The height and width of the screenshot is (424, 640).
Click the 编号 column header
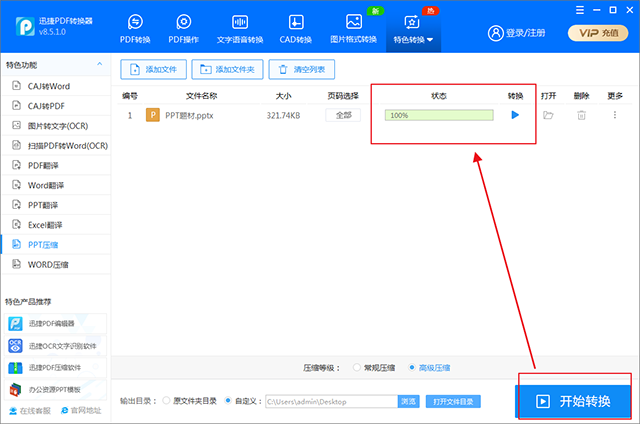pyautogui.click(x=130, y=96)
